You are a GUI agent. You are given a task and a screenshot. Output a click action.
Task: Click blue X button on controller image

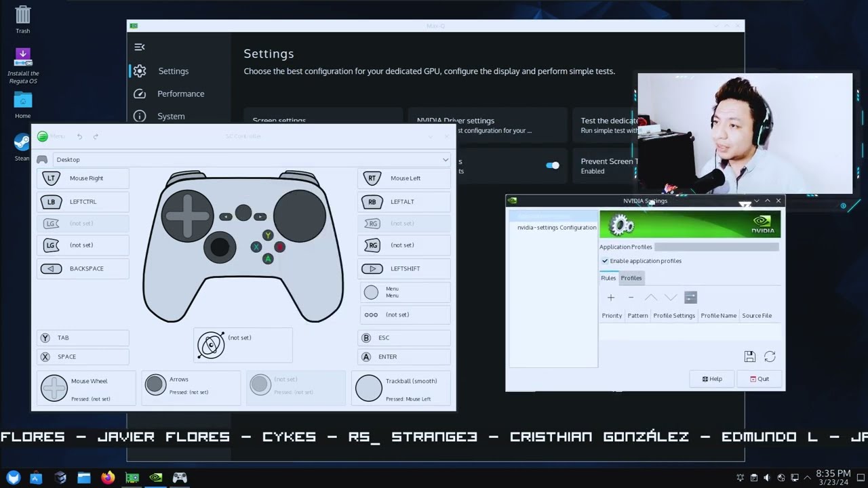[256, 247]
